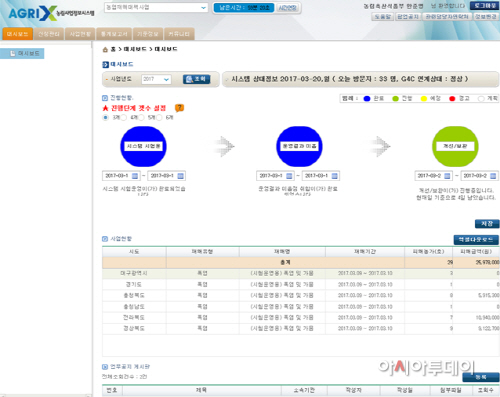Select the 충청북도 table row
The image size is (500, 397).
301,295
